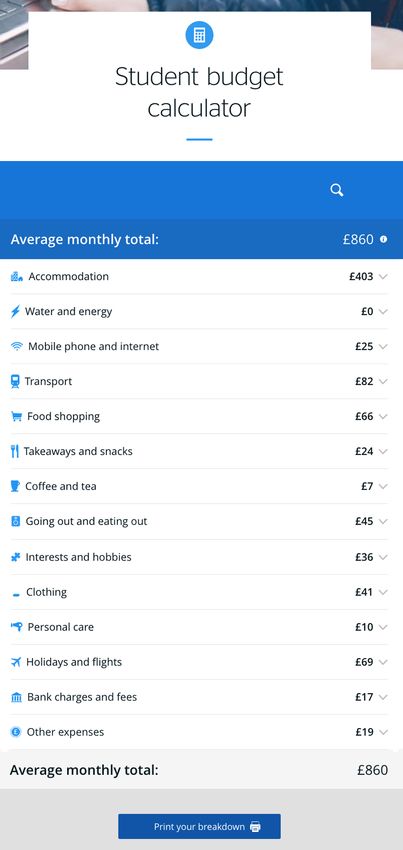403x850 pixels.
Task: Open Going out and eating out row
Action: pos(199,521)
